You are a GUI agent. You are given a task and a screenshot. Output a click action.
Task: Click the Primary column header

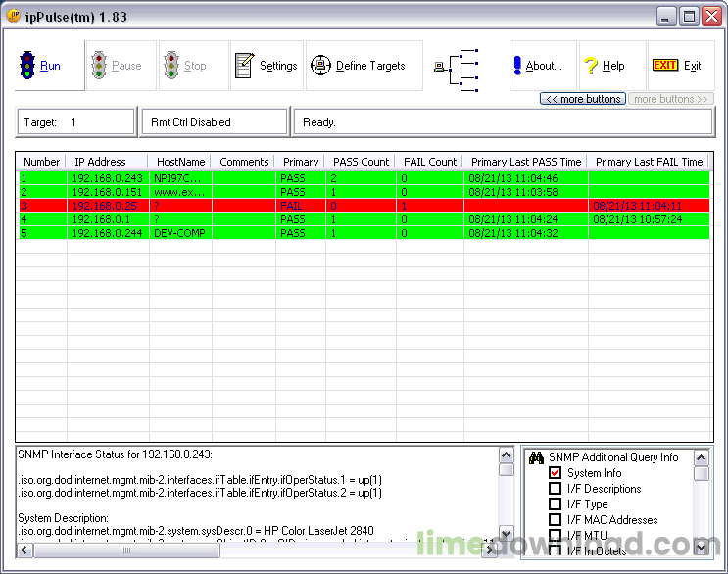301,162
